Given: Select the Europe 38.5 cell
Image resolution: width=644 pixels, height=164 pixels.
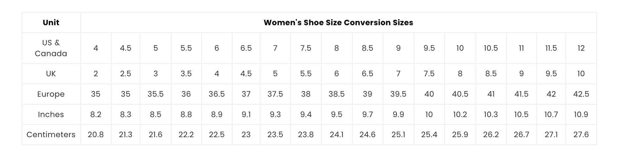Looking at the screenshot, I should click(337, 94).
